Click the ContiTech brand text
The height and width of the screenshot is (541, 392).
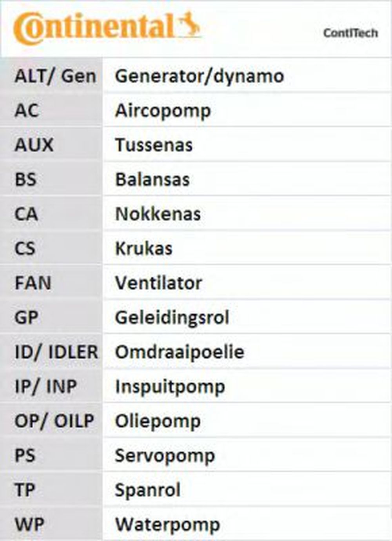click(350, 33)
